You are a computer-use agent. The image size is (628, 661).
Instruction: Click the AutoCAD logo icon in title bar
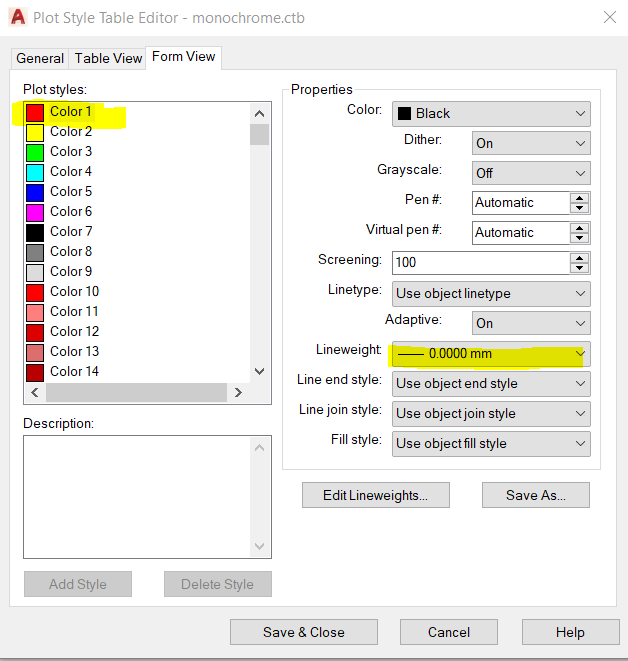click(x=18, y=17)
